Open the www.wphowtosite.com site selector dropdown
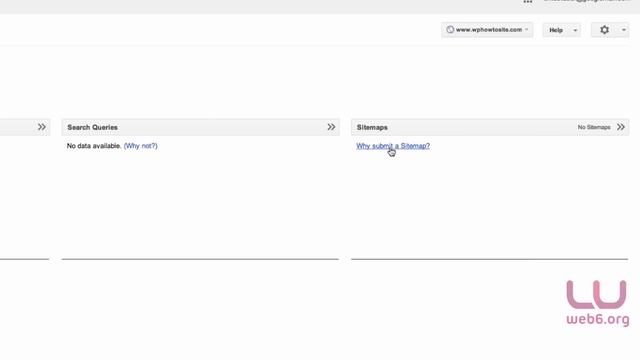This screenshot has width=640, height=360. point(487,30)
